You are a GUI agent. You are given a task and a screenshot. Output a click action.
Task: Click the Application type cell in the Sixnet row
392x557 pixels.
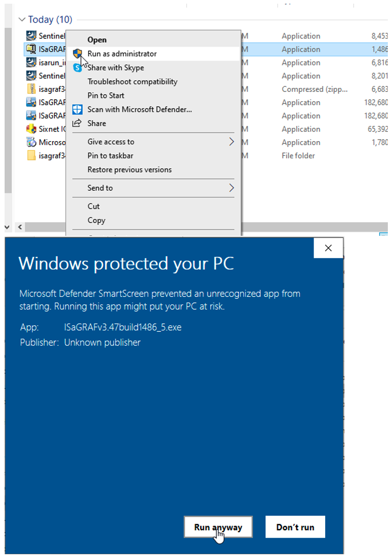pos(301,129)
